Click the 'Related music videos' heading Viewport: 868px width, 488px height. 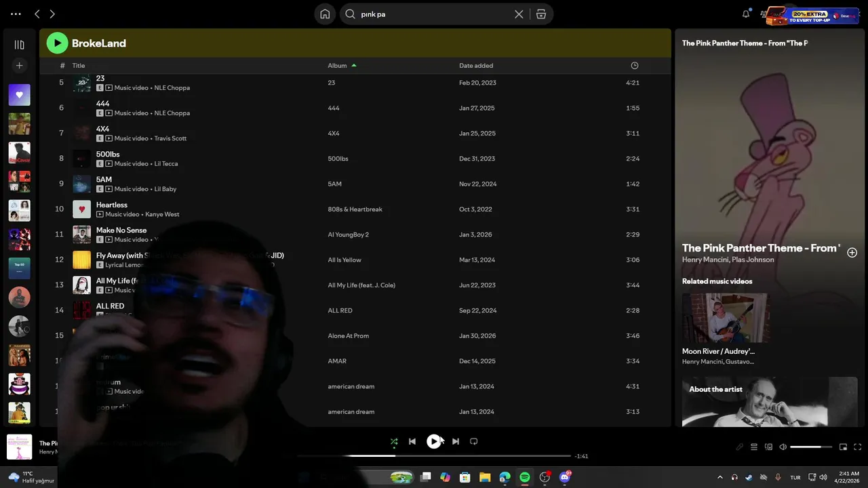tap(717, 281)
